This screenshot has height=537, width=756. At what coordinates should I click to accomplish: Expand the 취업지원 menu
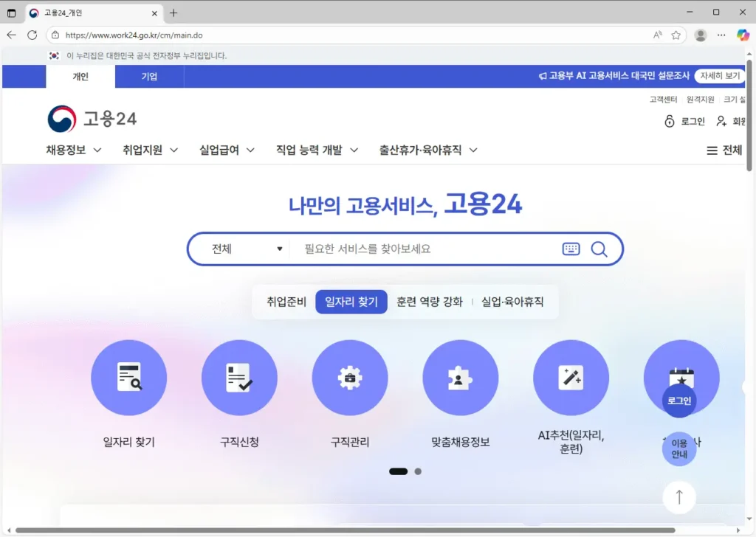(x=151, y=150)
